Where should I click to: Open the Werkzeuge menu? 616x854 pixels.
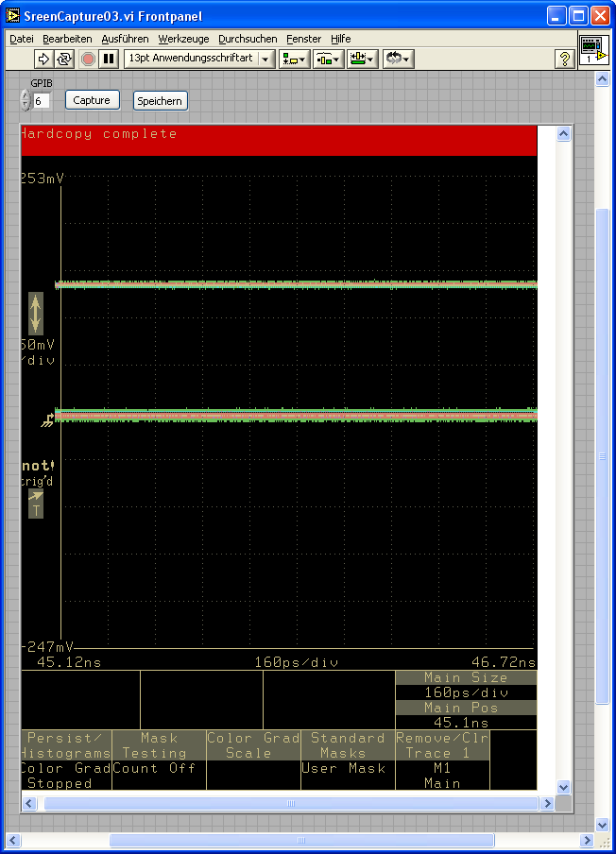pyautogui.click(x=183, y=39)
